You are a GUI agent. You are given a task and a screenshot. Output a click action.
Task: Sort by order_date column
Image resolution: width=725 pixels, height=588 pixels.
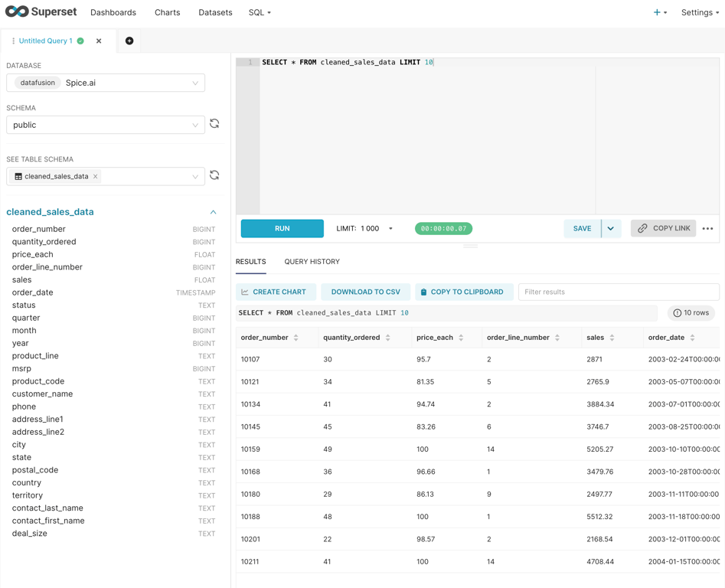coord(692,338)
